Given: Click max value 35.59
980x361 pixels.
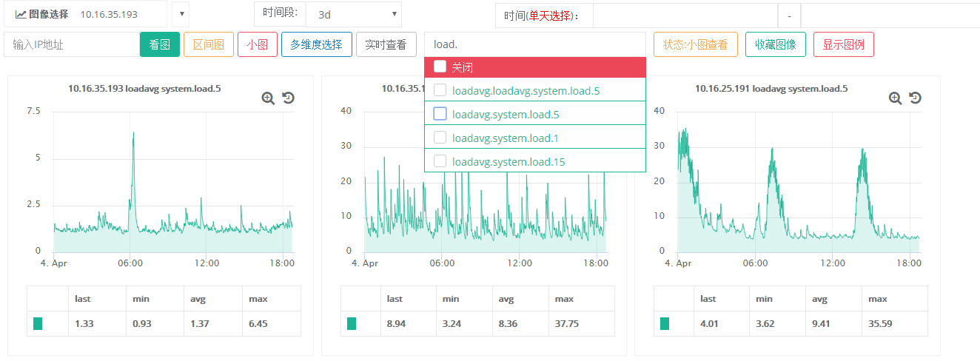Looking at the screenshot, I should (882, 323).
